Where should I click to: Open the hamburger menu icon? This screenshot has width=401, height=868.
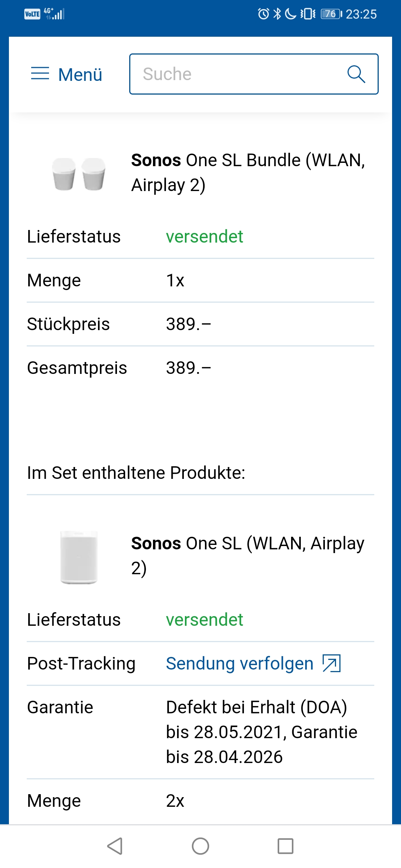40,73
